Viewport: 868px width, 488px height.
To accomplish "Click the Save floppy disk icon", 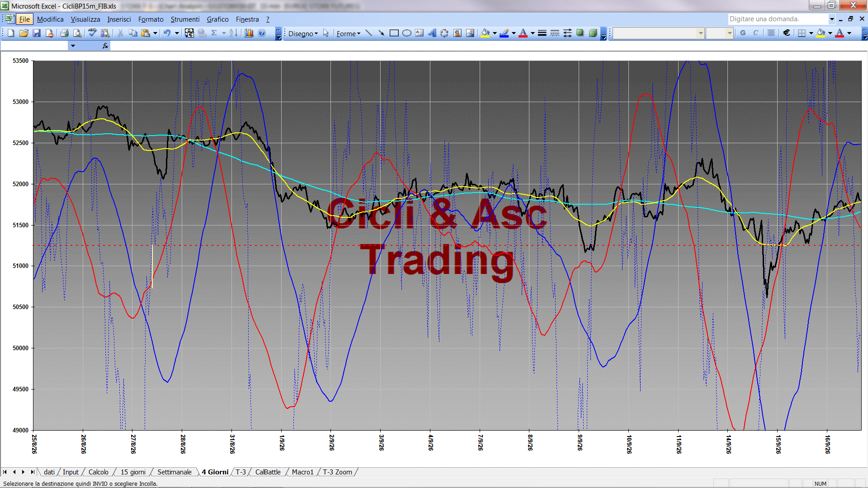I will [x=37, y=33].
